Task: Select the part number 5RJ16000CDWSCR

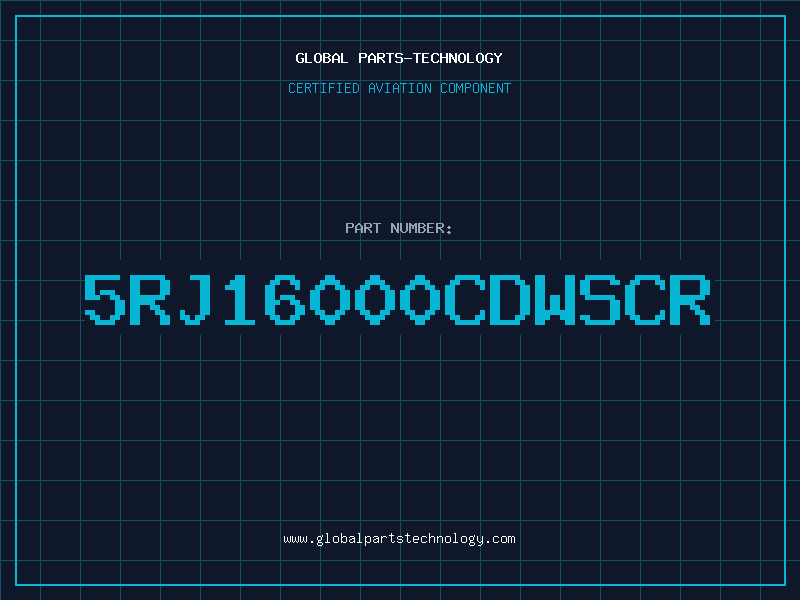Action: pos(397,299)
